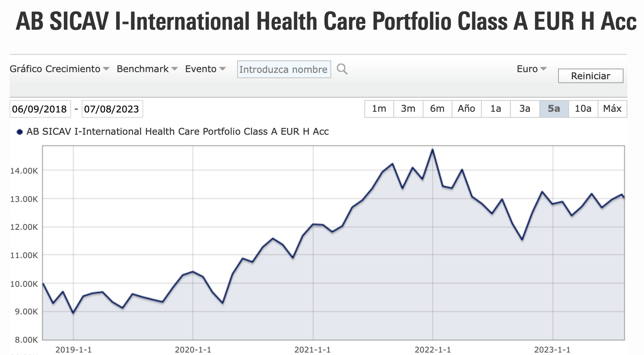
Task: Select the 1m time range
Action: [x=379, y=109]
